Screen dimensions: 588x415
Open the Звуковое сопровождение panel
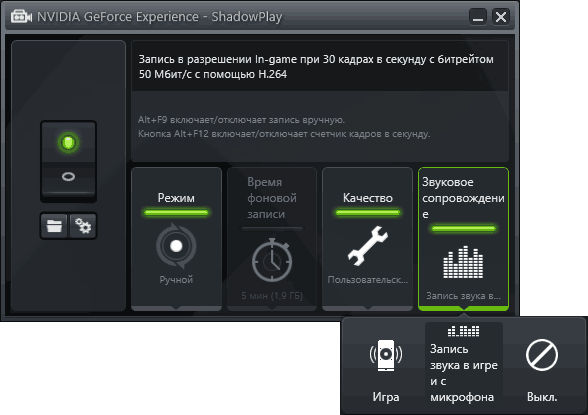point(464,239)
